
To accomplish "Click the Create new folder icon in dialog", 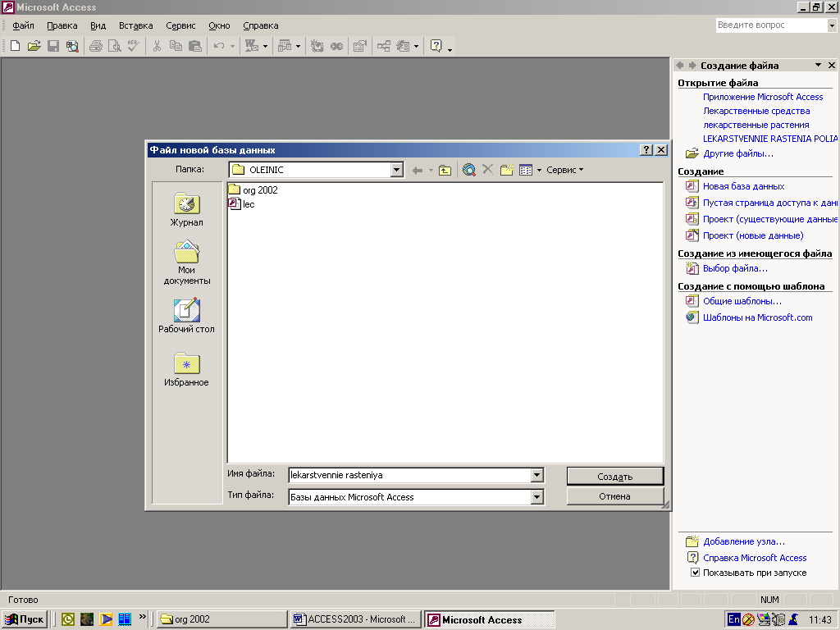I will [x=506, y=170].
